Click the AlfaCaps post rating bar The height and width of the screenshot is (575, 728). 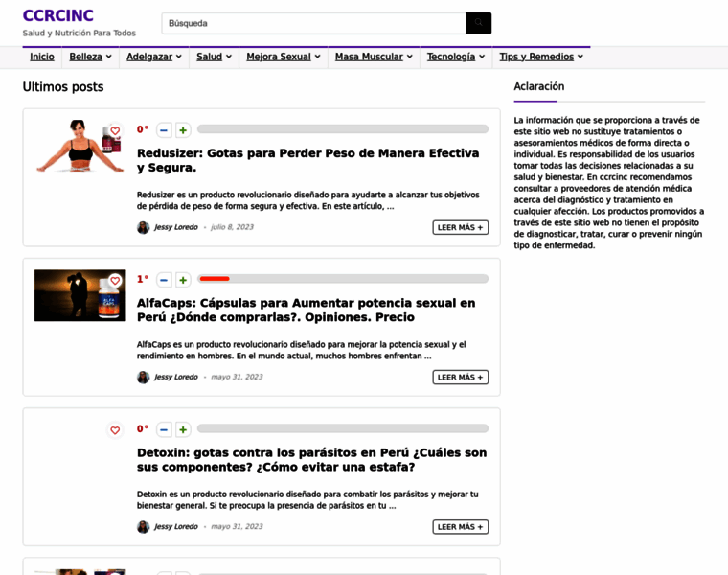[x=343, y=279]
